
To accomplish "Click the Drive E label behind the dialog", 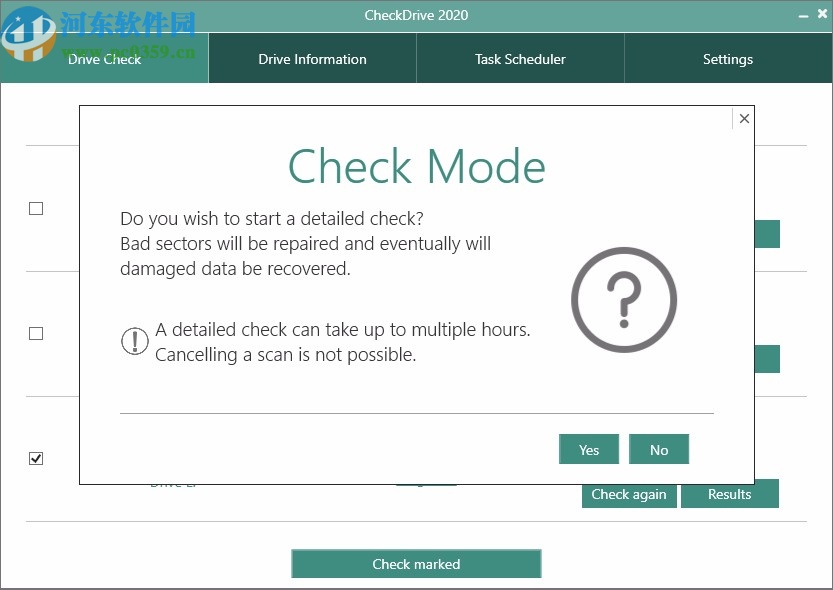I will click(x=172, y=482).
